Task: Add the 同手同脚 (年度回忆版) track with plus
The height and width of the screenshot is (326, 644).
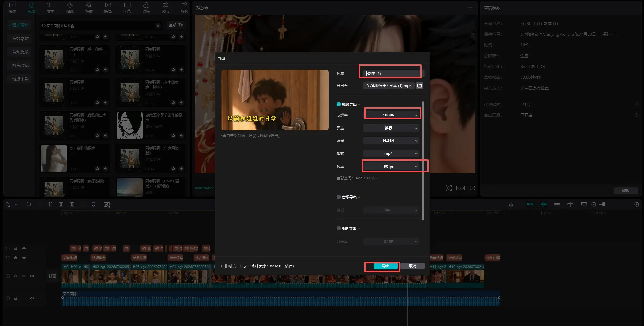Action: click(181, 169)
